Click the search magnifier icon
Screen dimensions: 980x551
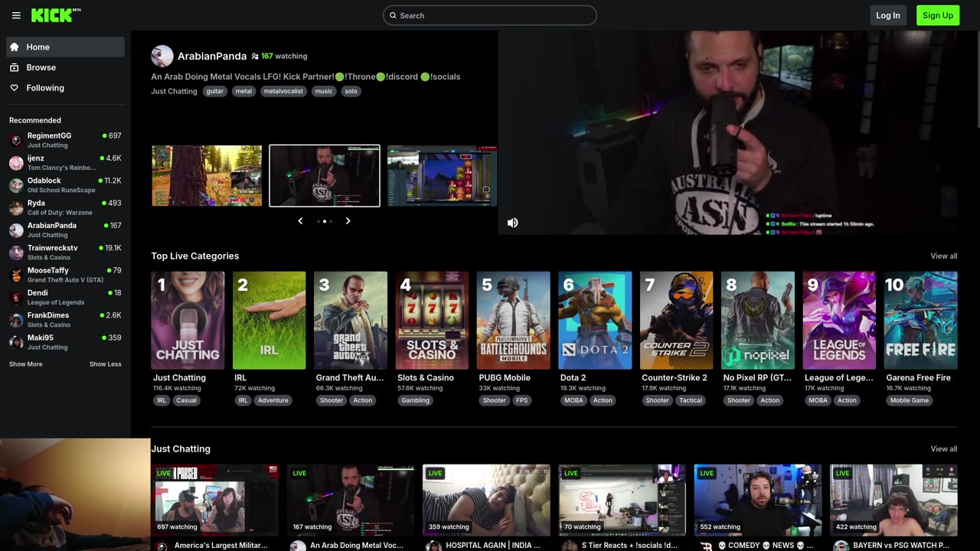pos(393,15)
